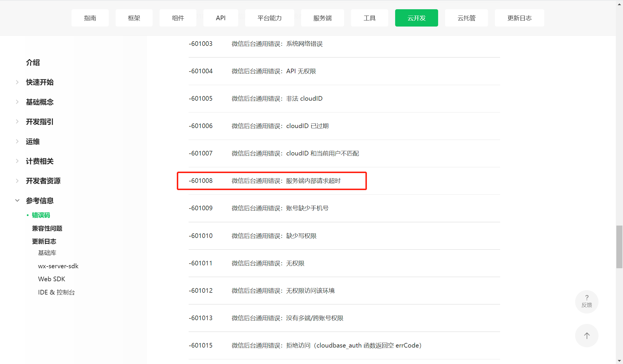Expand the 开发指引 section arrow
623x364 pixels.
17,121
